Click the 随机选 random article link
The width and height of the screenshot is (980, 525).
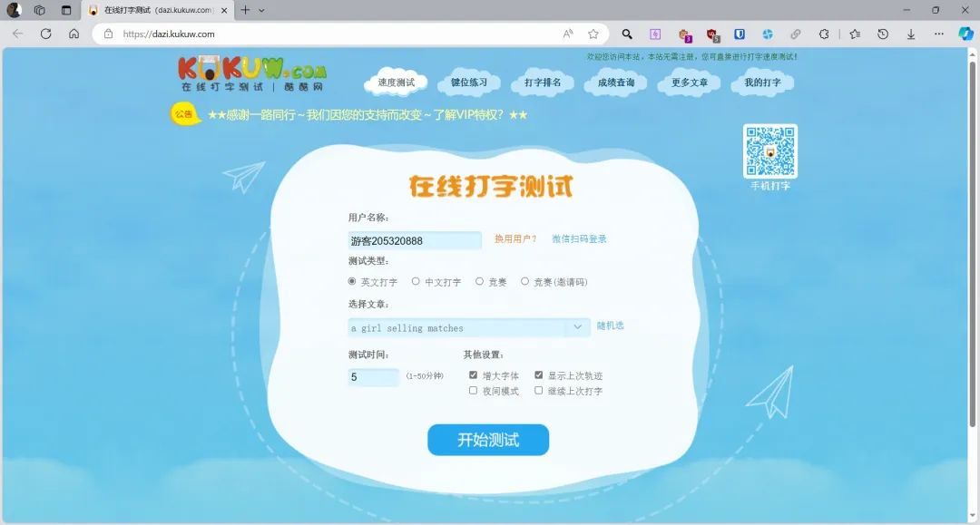pos(610,326)
